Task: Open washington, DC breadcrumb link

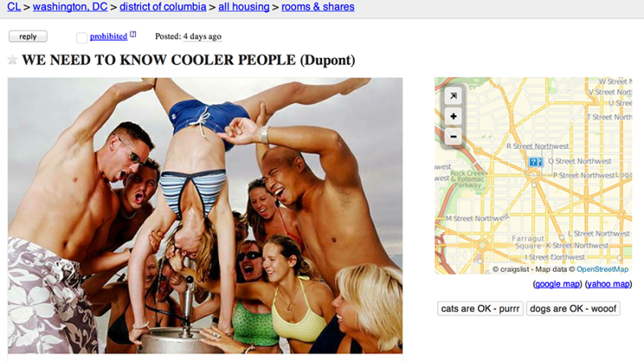Action: pos(70,6)
